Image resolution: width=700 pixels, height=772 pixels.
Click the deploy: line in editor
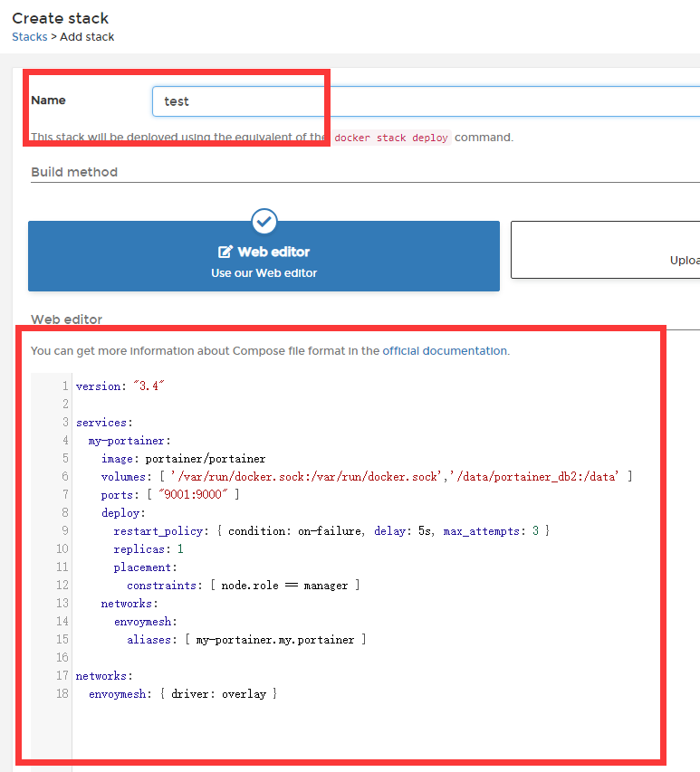123,513
